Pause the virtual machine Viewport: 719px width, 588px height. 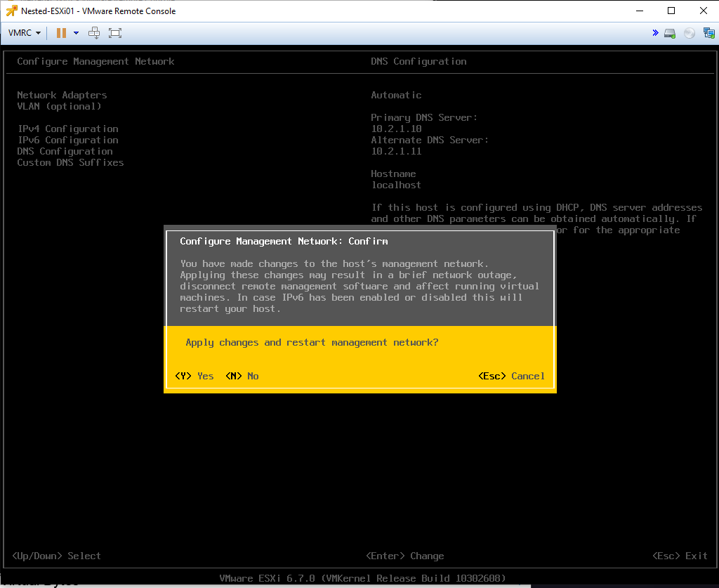[61, 33]
